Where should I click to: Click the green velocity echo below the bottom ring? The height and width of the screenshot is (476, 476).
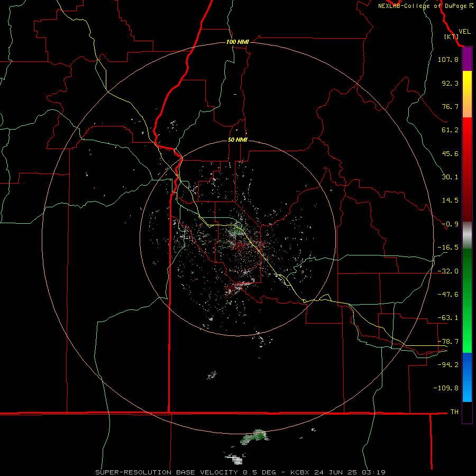254,437
